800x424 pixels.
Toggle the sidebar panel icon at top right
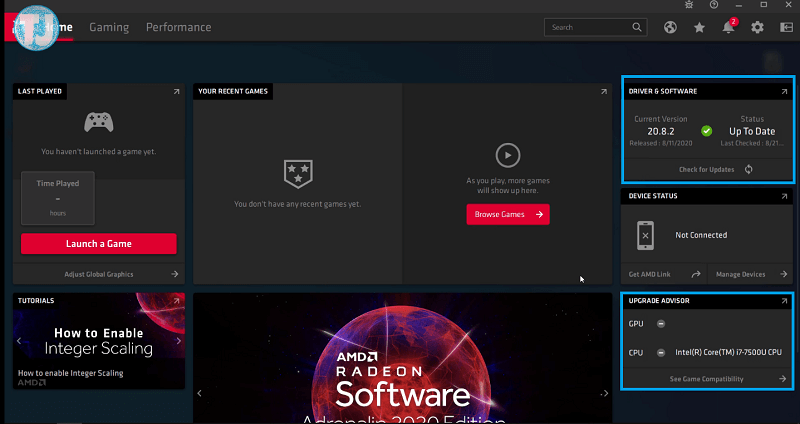click(x=786, y=28)
